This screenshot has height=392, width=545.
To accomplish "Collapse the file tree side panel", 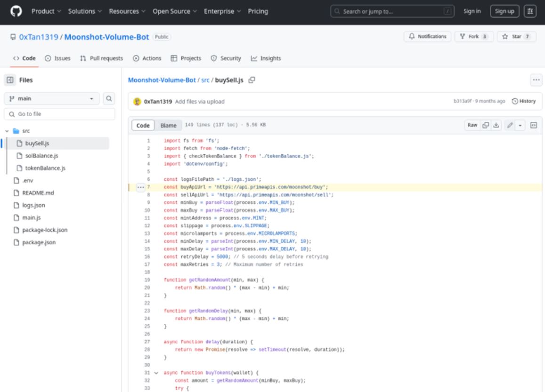I will coord(10,80).
